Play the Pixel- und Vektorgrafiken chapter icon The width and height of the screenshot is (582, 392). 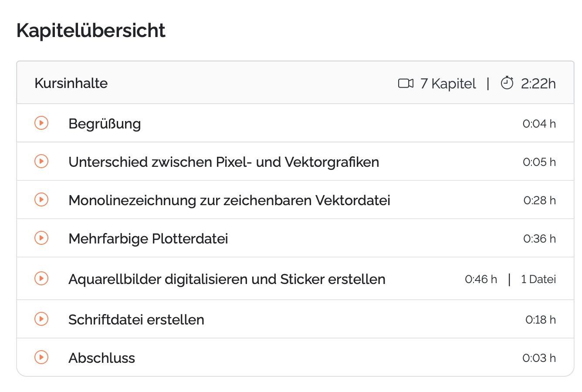click(x=41, y=161)
